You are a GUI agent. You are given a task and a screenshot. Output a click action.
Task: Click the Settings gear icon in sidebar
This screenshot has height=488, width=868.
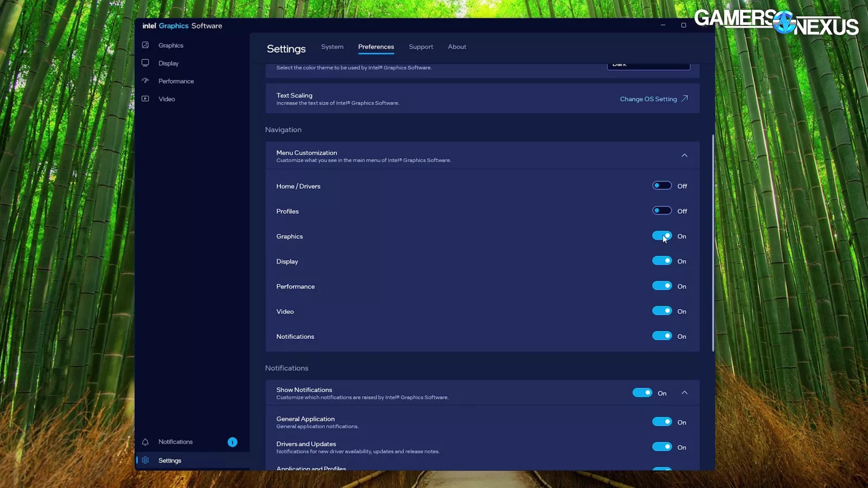[145, 460]
